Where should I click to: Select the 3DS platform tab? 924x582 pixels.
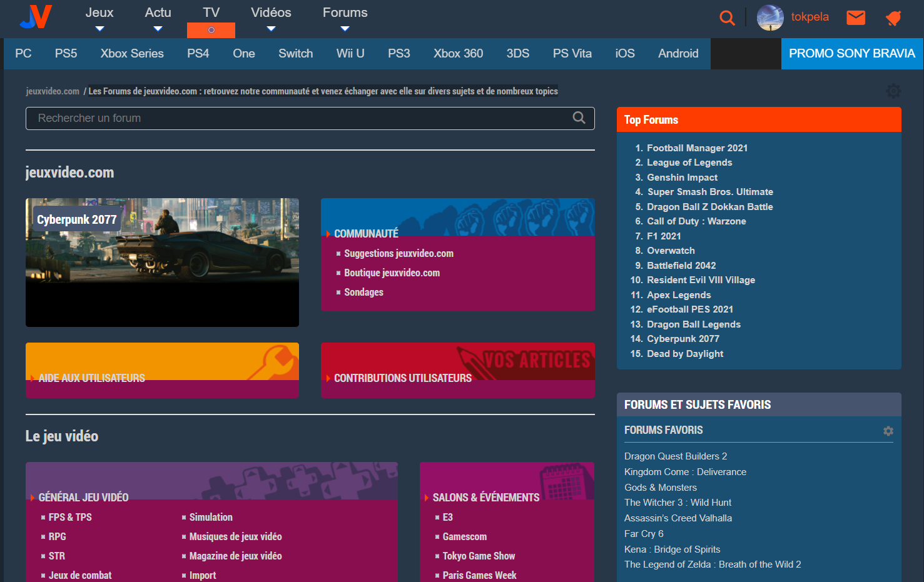pyautogui.click(x=517, y=54)
